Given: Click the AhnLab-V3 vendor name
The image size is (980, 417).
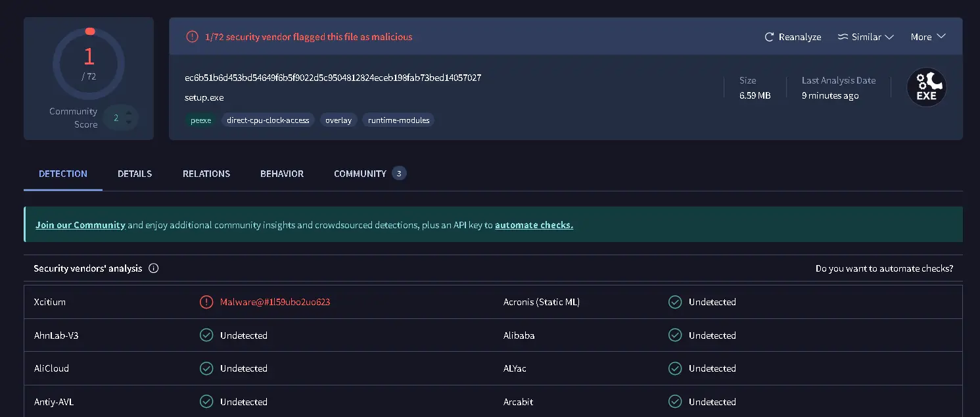Looking at the screenshot, I should click(57, 335).
